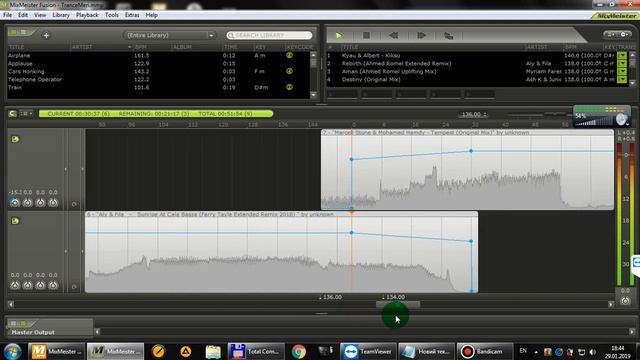
Task: Click the key-code icon of Cars Honking row
Action: pos(289,71)
